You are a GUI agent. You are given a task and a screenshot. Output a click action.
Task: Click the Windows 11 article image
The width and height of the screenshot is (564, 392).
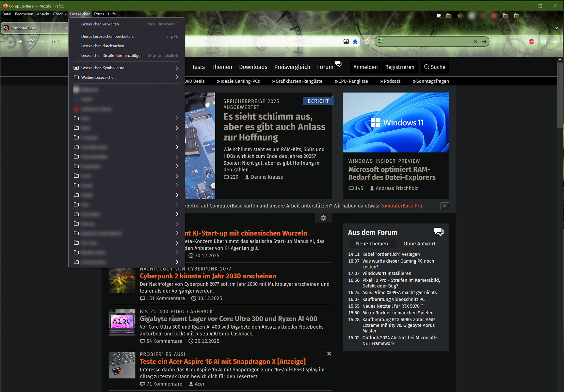click(396, 122)
